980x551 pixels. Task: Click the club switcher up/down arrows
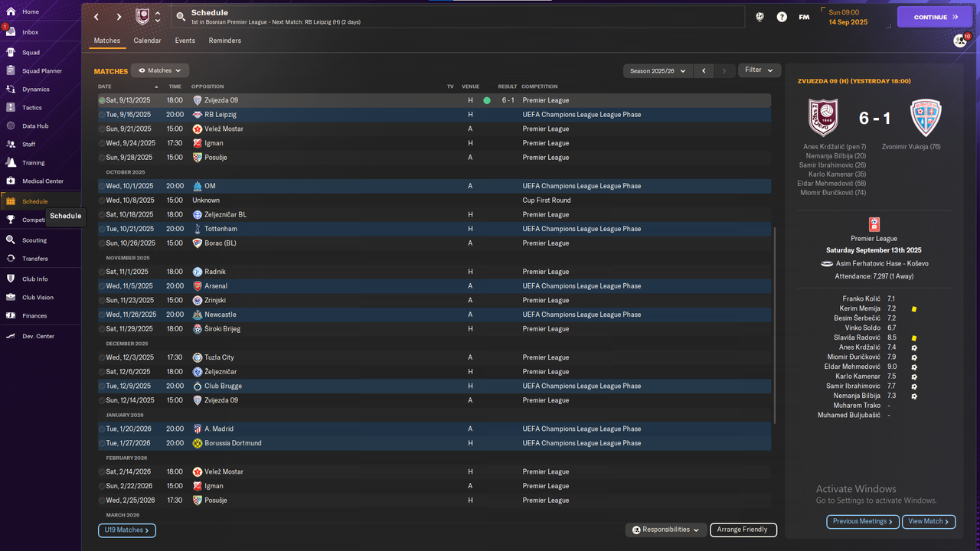(x=158, y=17)
